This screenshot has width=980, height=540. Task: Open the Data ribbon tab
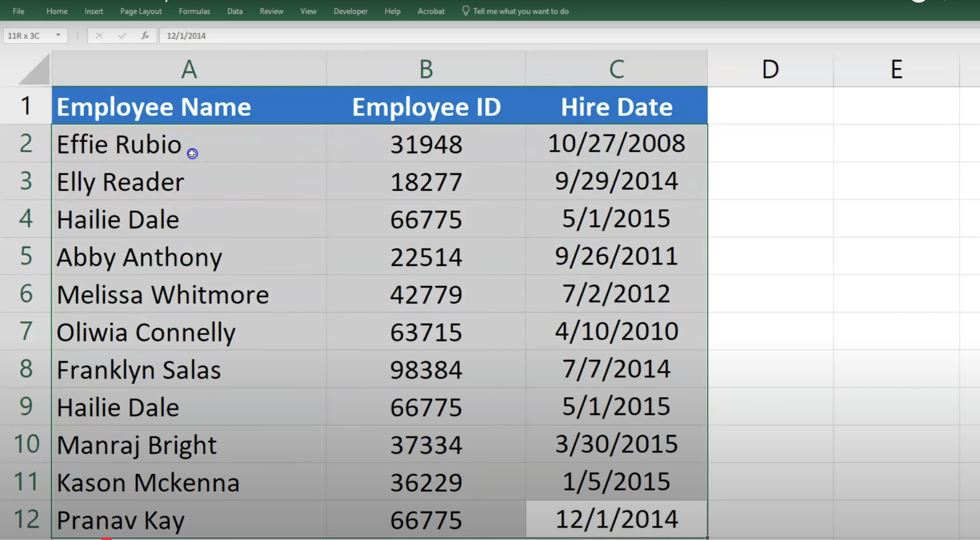tap(235, 11)
